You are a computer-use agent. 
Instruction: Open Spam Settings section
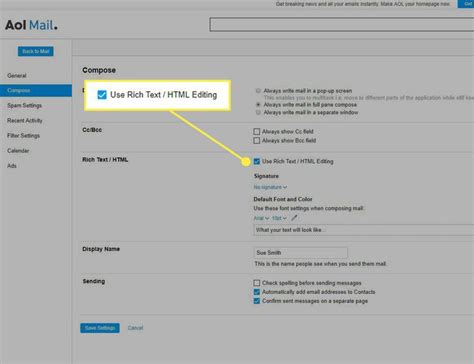(24, 105)
